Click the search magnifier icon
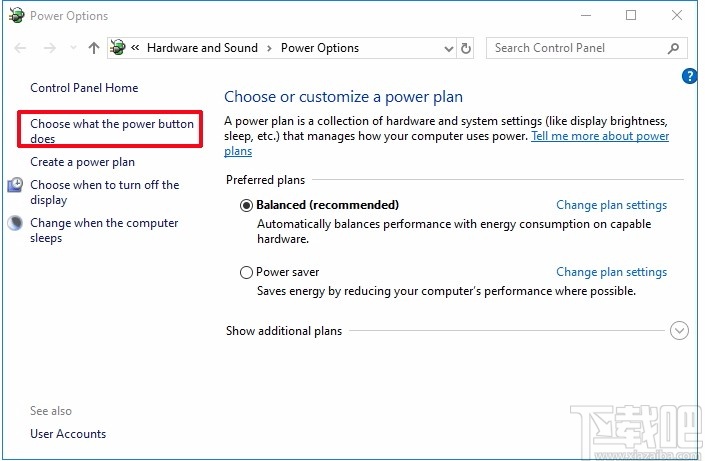 [673, 48]
